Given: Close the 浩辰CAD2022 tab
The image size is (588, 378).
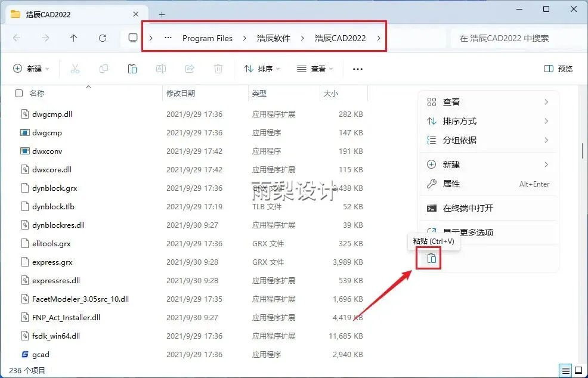Looking at the screenshot, I should (x=136, y=14).
